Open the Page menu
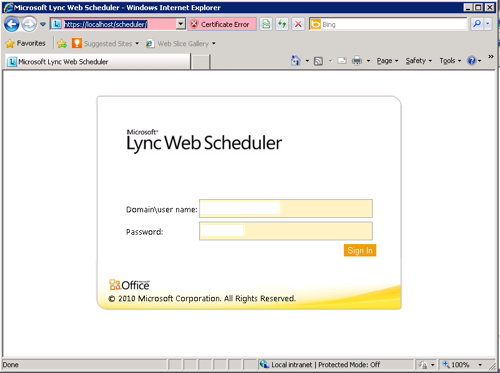The image size is (500, 373). 387,61
